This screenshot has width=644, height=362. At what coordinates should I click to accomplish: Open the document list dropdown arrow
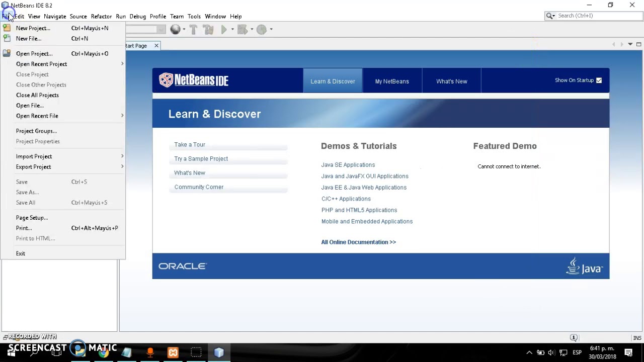coord(630,44)
